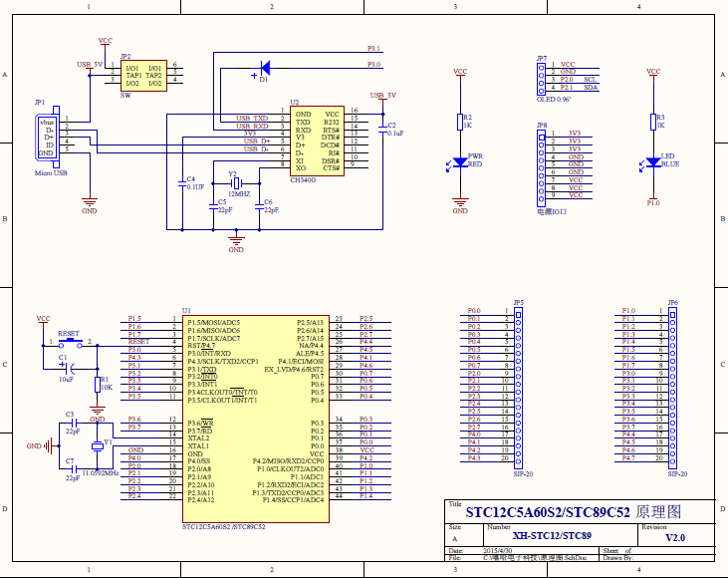Click the XH-STC12/STC89 document number

coord(552,536)
